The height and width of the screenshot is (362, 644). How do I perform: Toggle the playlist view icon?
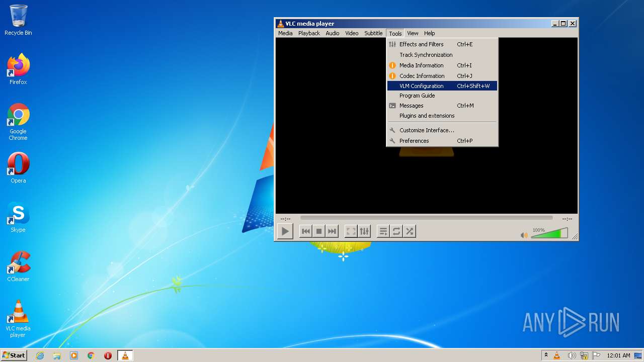383,231
